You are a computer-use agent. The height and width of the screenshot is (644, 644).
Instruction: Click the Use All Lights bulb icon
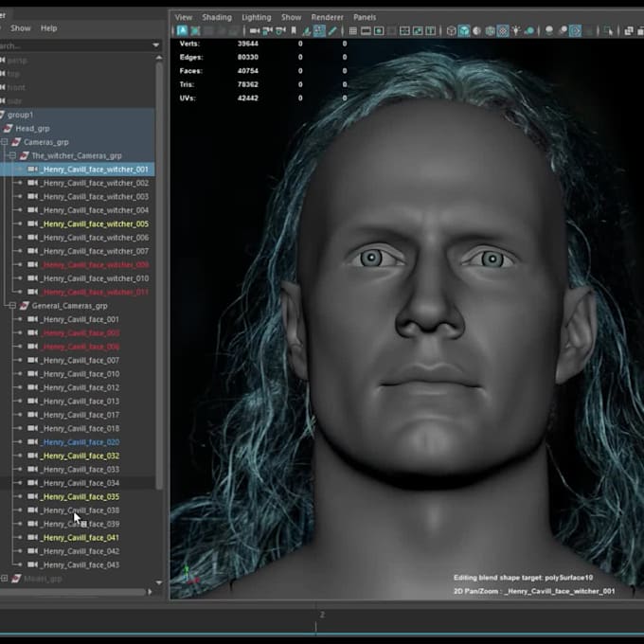coord(516,31)
